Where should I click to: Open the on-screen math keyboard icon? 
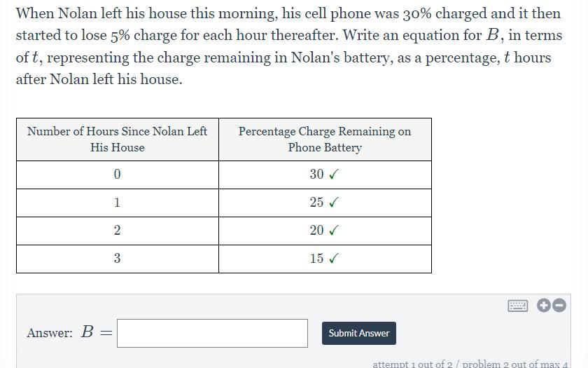tap(517, 306)
